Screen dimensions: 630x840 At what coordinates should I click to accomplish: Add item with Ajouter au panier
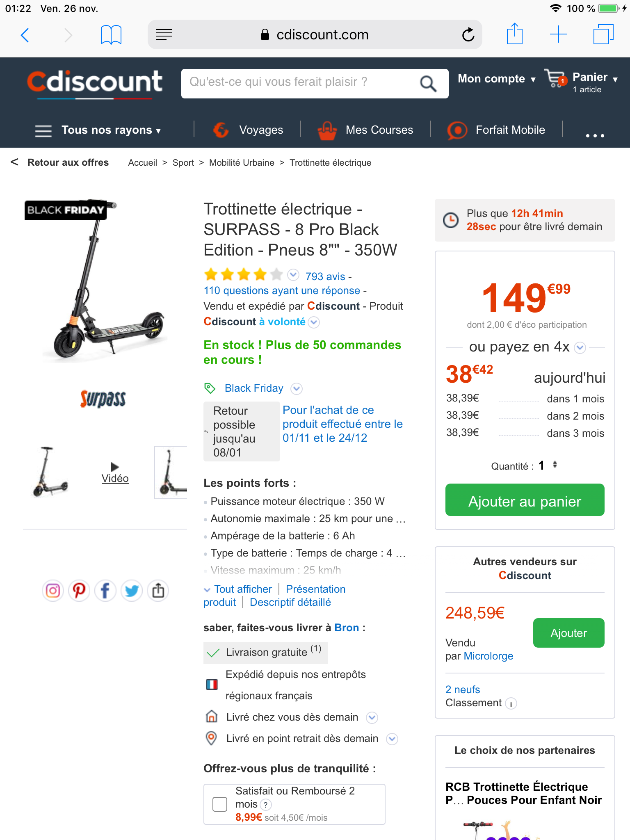(525, 500)
